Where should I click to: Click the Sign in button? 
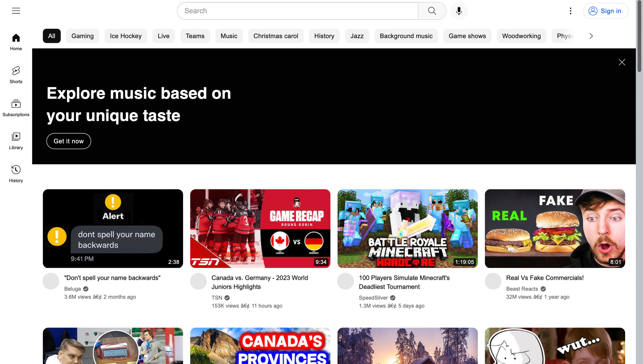(x=605, y=11)
